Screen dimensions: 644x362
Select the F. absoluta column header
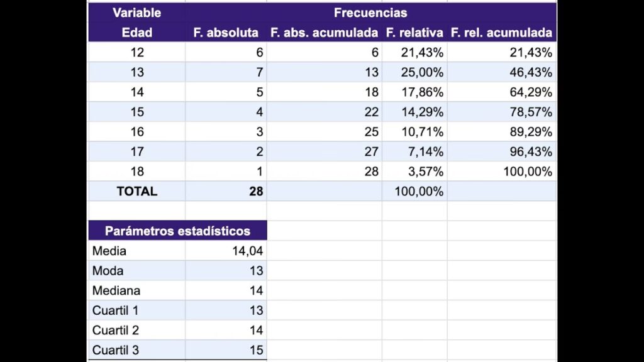click(x=225, y=33)
